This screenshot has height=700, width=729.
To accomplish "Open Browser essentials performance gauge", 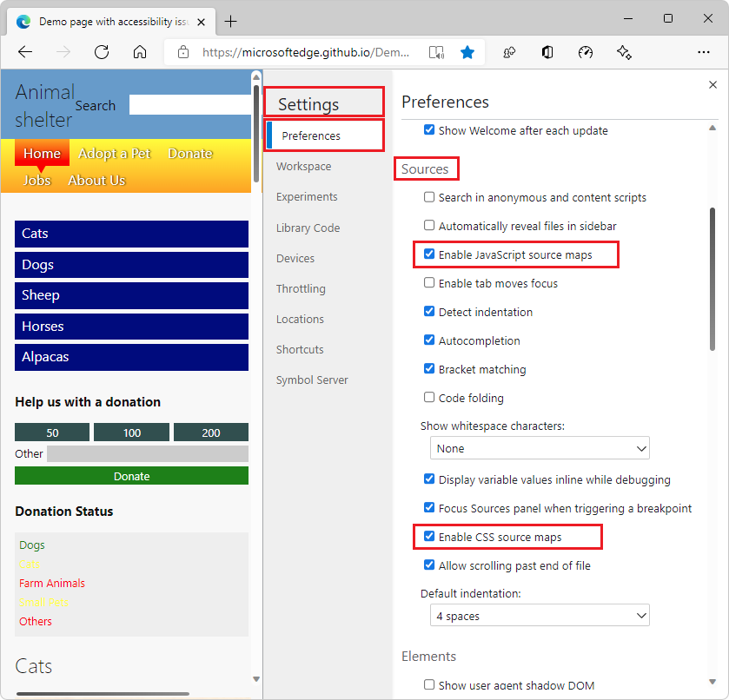I will (586, 52).
